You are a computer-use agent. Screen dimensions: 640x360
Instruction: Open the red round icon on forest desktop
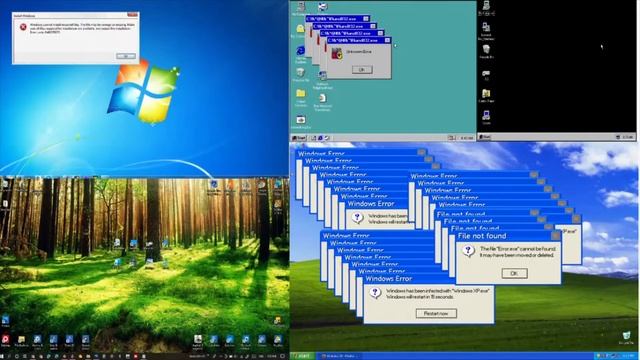(x=5, y=339)
